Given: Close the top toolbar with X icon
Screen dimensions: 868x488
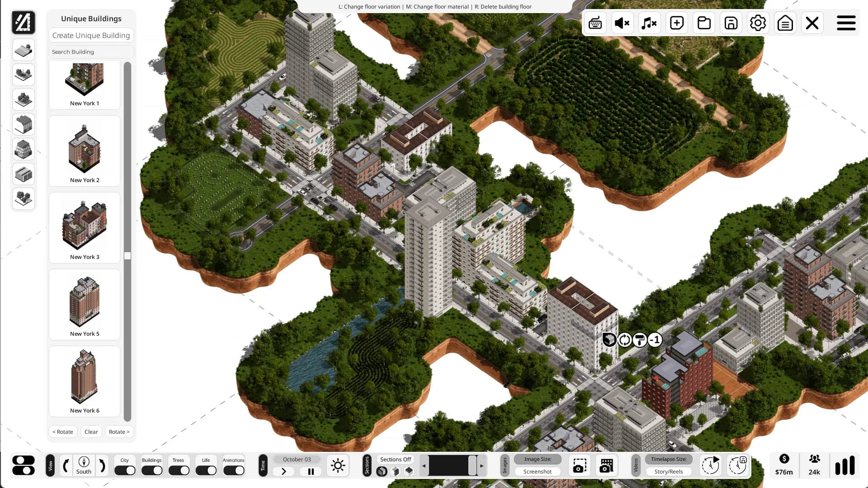Looking at the screenshot, I should click(812, 23).
